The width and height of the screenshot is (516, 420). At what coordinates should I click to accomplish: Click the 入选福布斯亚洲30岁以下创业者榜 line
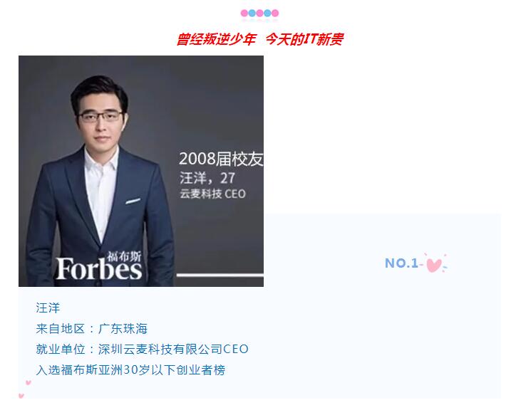(x=130, y=369)
